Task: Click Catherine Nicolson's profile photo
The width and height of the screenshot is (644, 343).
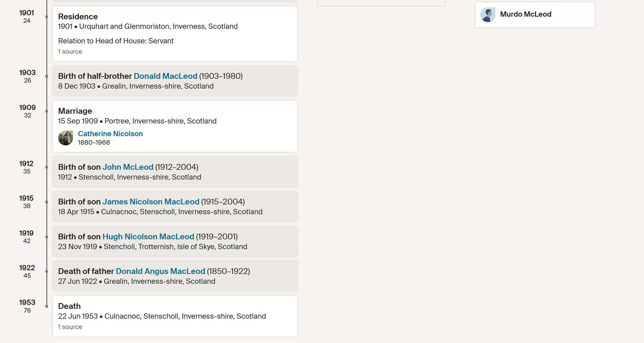Action: pos(66,138)
